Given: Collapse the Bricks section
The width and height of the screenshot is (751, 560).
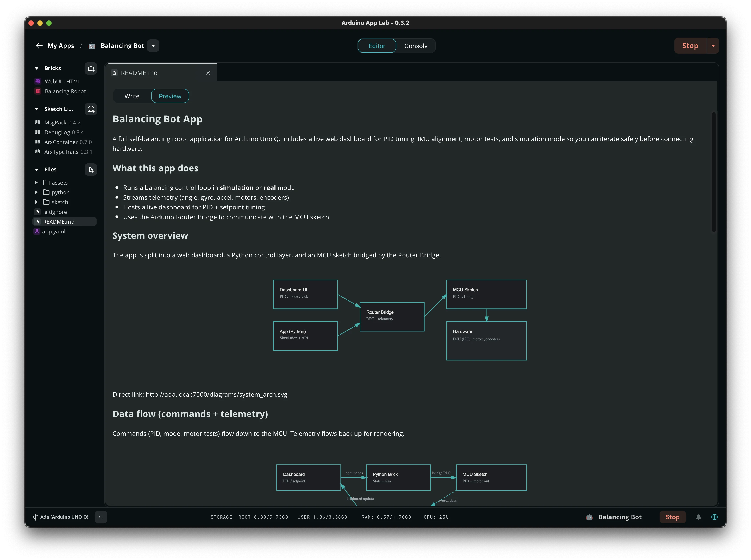Looking at the screenshot, I should pos(37,69).
